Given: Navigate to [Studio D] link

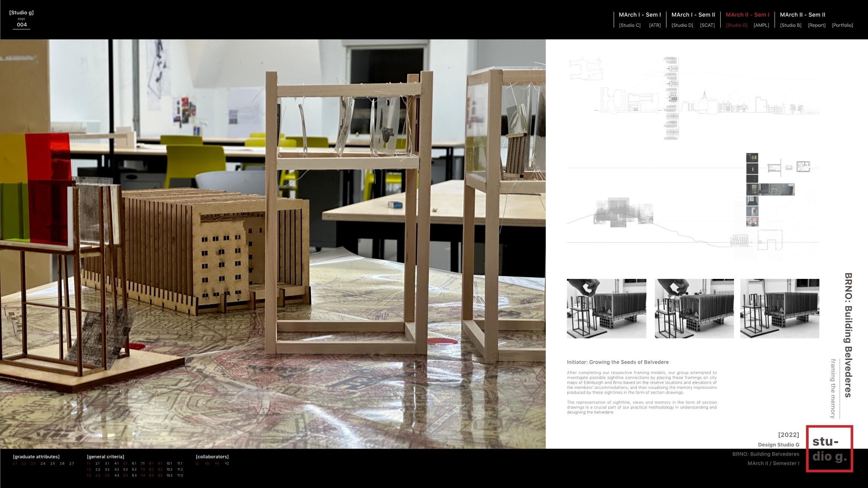Looking at the screenshot, I should pyautogui.click(x=682, y=25).
